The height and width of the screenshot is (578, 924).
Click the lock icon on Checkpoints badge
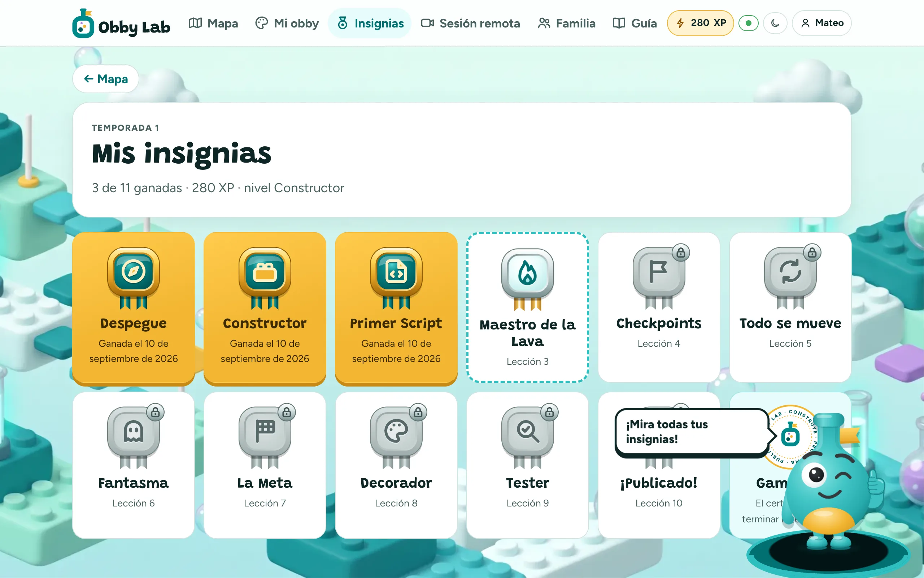[681, 253]
